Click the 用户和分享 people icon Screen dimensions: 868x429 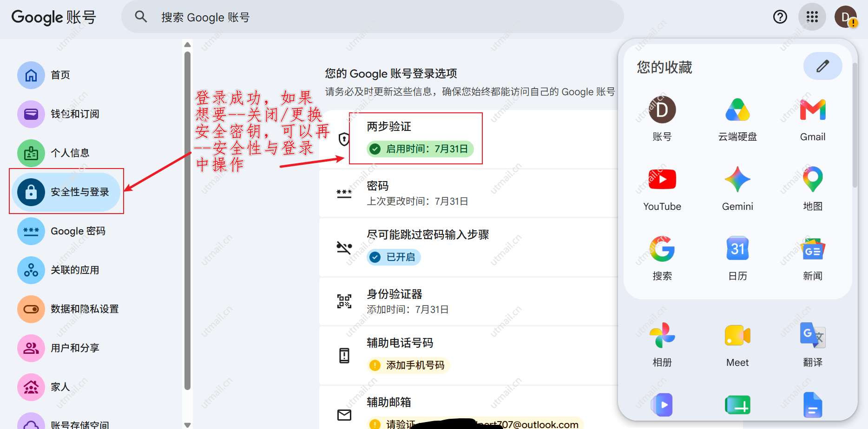pyautogui.click(x=31, y=348)
